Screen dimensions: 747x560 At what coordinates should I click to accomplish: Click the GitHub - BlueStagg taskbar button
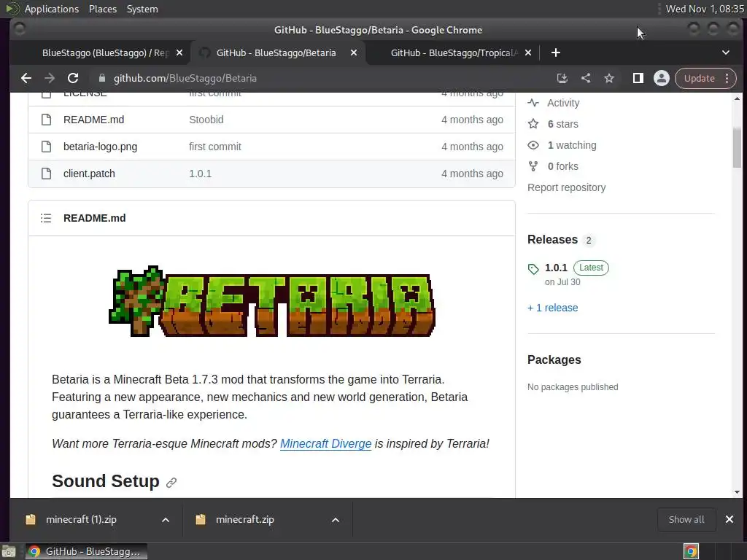tap(86, 551)
